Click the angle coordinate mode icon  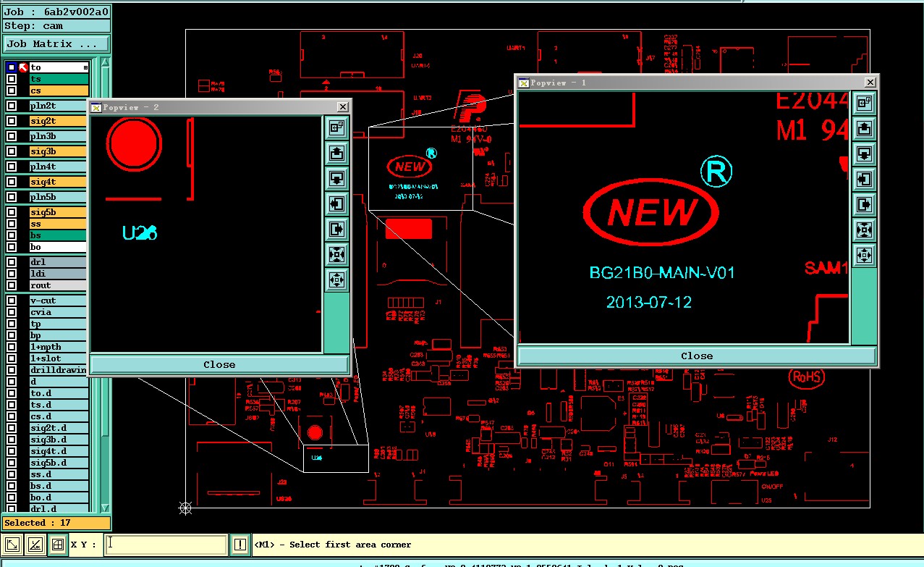(35, 545)
